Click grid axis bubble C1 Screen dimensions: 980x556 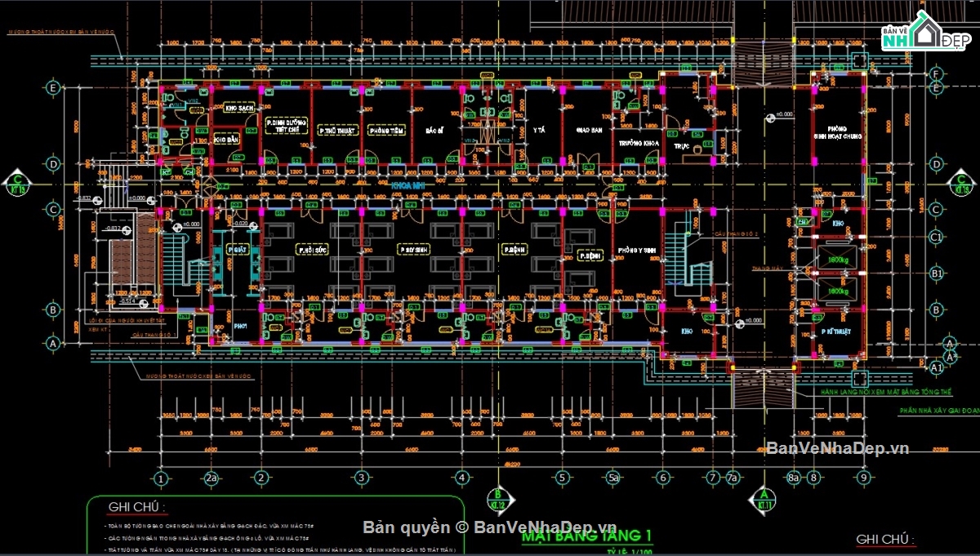[x=938, y=237]
